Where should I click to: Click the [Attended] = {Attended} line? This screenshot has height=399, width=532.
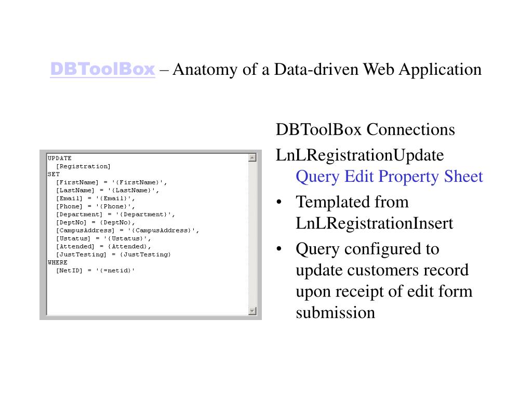click(103, 246)
